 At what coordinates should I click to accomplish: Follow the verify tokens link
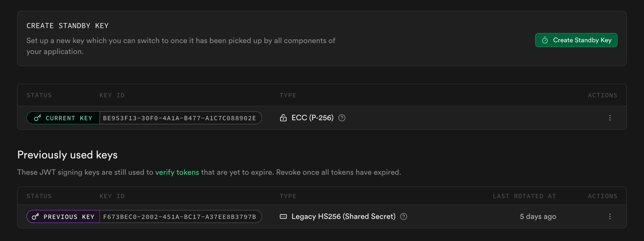pos(177,172)
